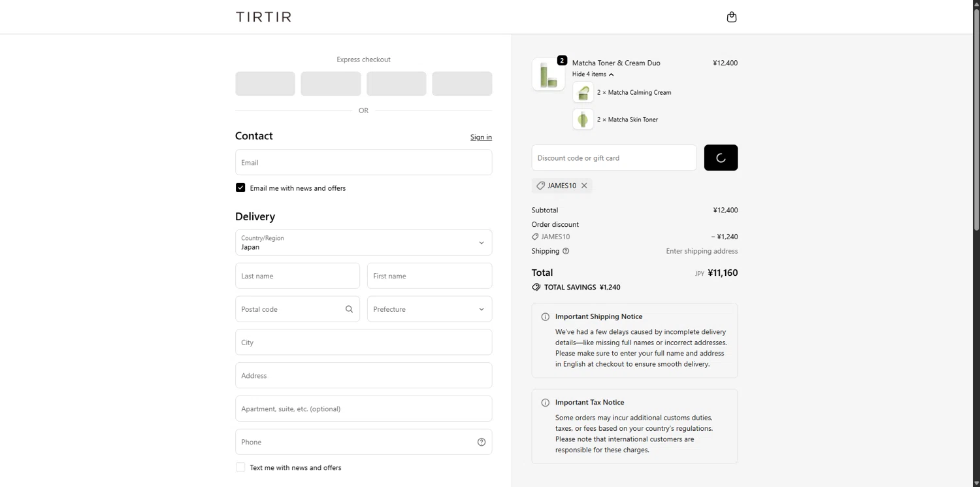Click the Enter shipping address text
This screenshot has width=980, height=487.
pyautogui.click(x=702, y=251)
